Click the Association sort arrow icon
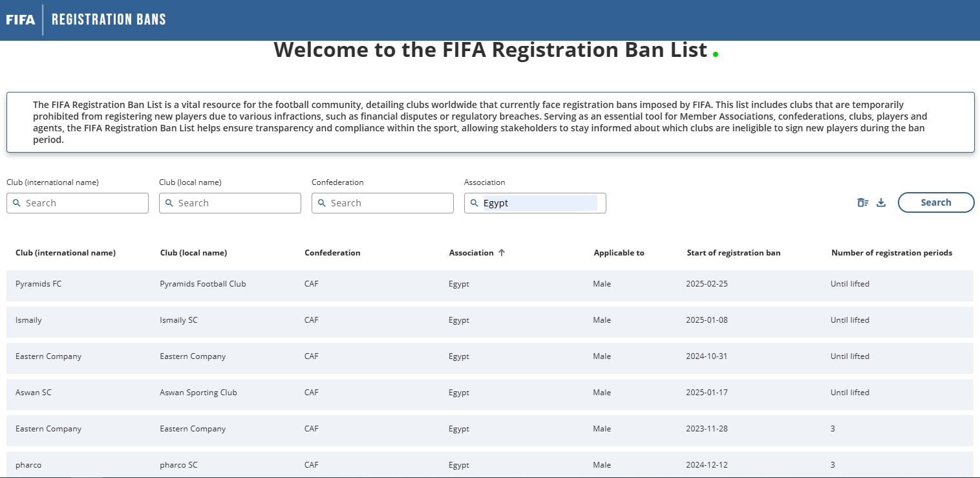980x478 pixels. 501,253
